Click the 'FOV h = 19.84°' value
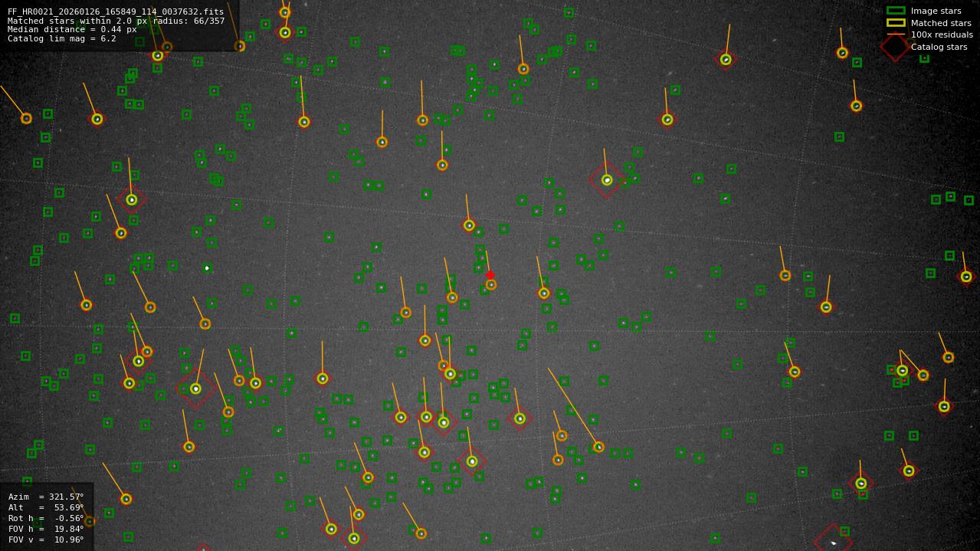The width and height of the screenshot is (980, 551). tap(46, 529)
